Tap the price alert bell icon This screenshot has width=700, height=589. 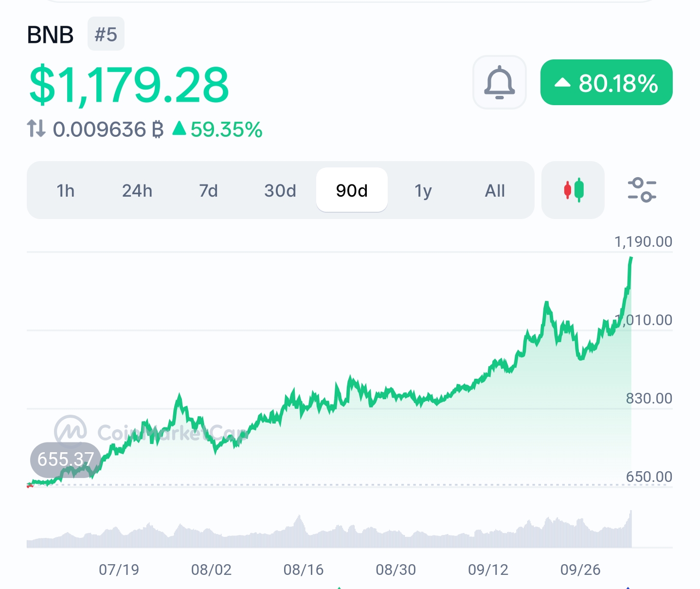coord(499,82)
